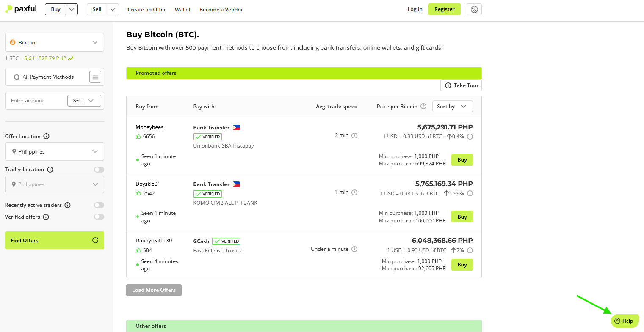Open Become a Vendor page
Viewport: 644px width, 332px height.
[x=221, y=9]
